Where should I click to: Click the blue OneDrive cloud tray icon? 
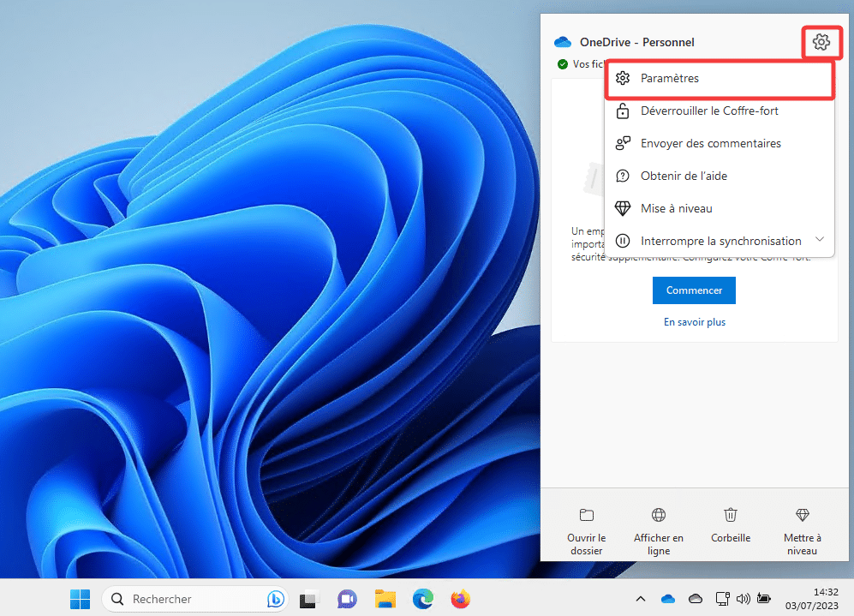(668, 599)
